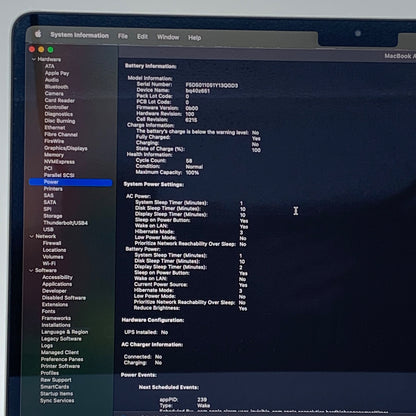This screenshot has height=416, width=416.
Task: Click the System Information app menu
Action: (x=79, y=35)
